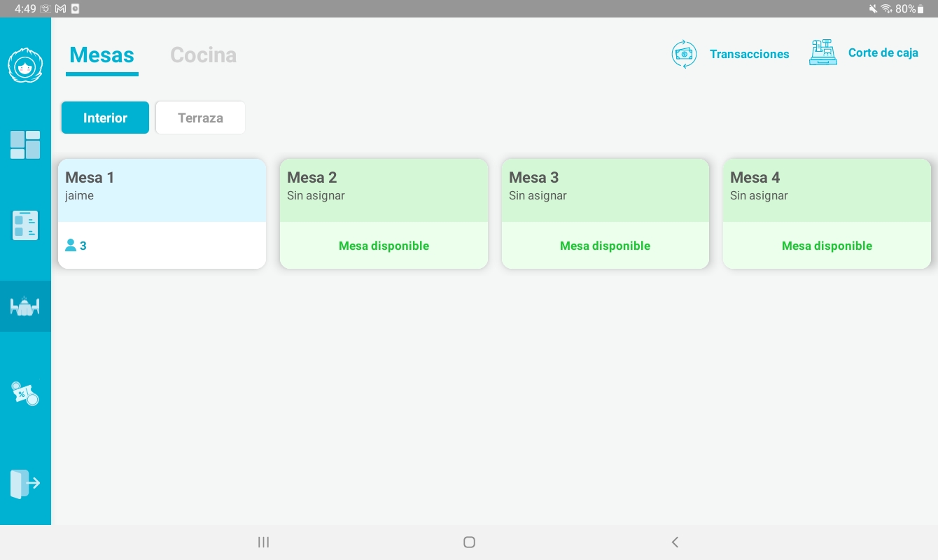Select the Mesas tab

click(102, 55)
